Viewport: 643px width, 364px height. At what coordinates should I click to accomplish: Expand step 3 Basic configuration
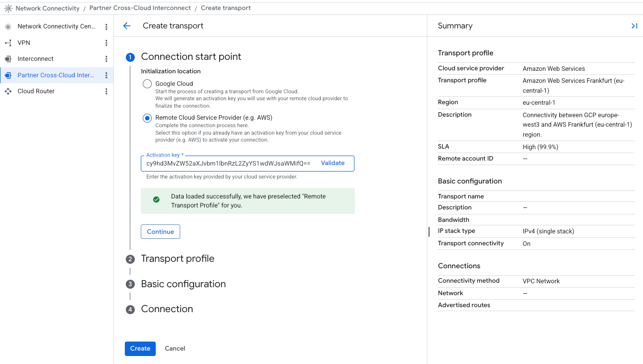click(x=183, y=284)
